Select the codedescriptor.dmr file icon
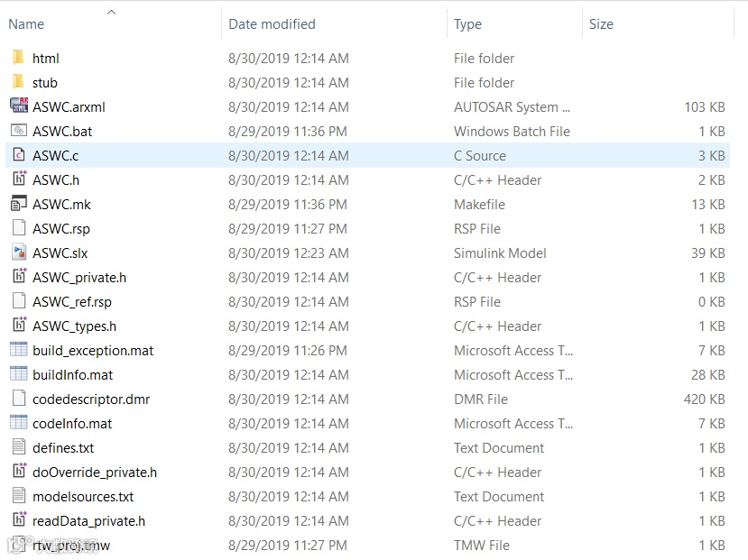This screenshot has height=560, width=748. pos(18,399)
